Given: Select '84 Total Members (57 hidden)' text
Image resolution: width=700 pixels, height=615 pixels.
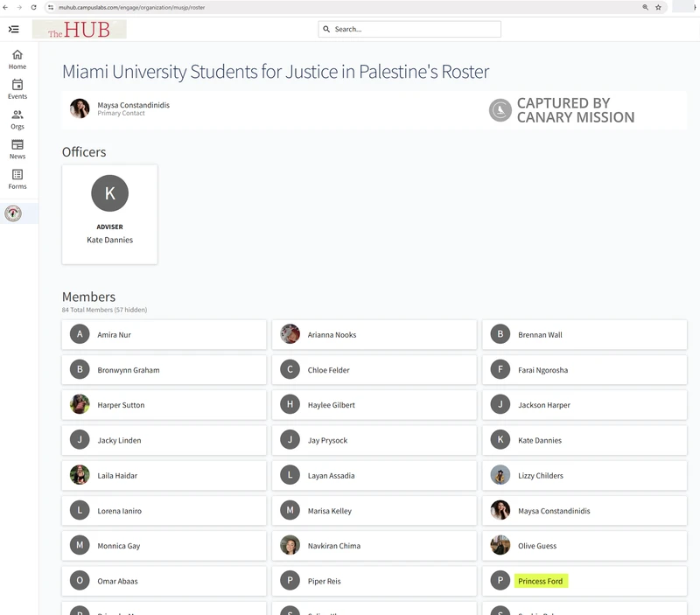Looking at the screenshot, I should 104,310.
